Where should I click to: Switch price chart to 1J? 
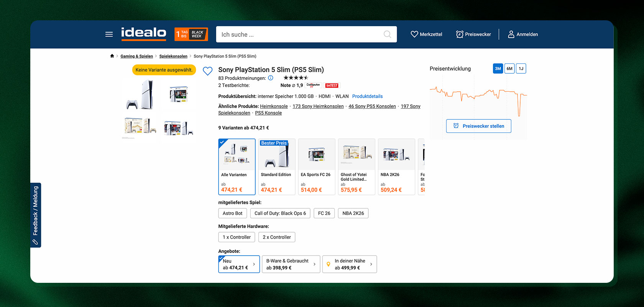(x=521, y=68)
